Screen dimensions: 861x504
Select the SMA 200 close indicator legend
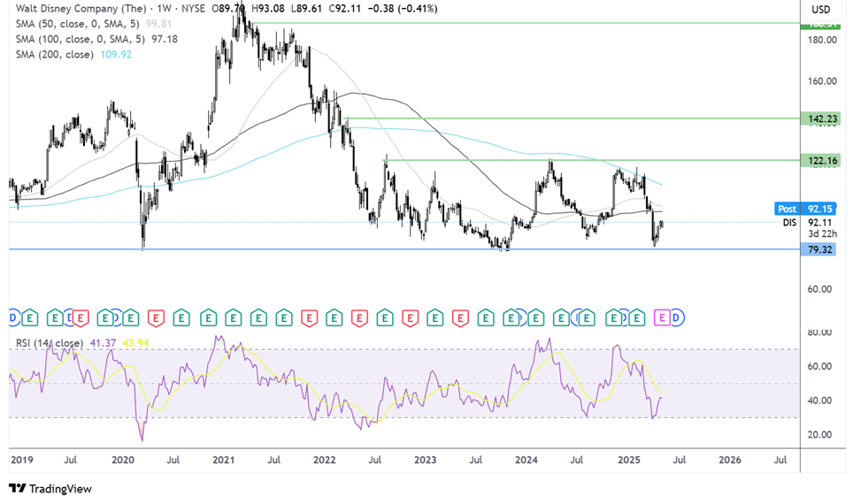pyautogui.click(x=54, y=54)
